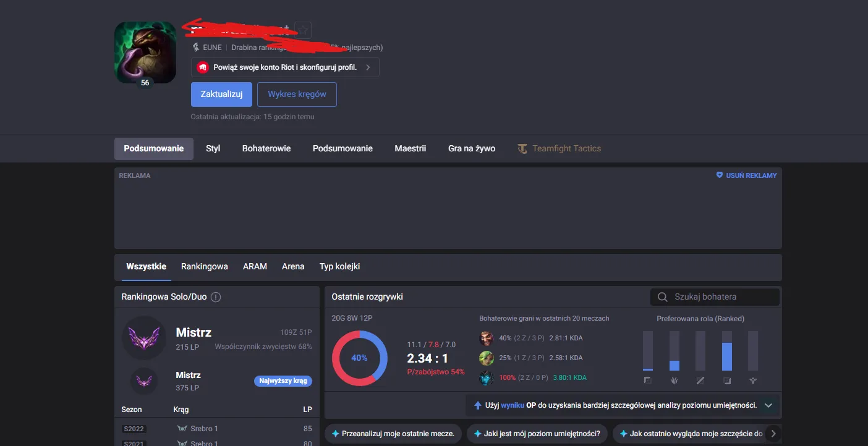Click the top lane role icon
The image size is (868, 446).
647,381
